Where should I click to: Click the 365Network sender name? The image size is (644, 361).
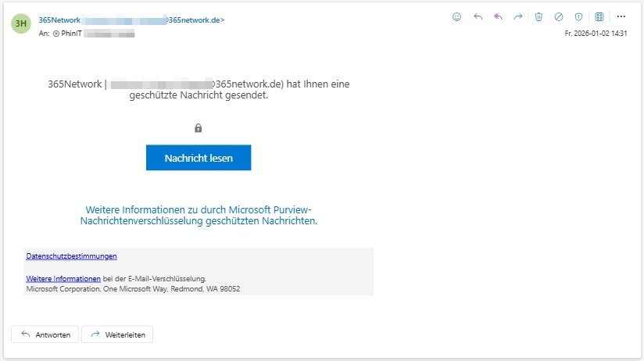pyautogui.click(x=59, y=20)
